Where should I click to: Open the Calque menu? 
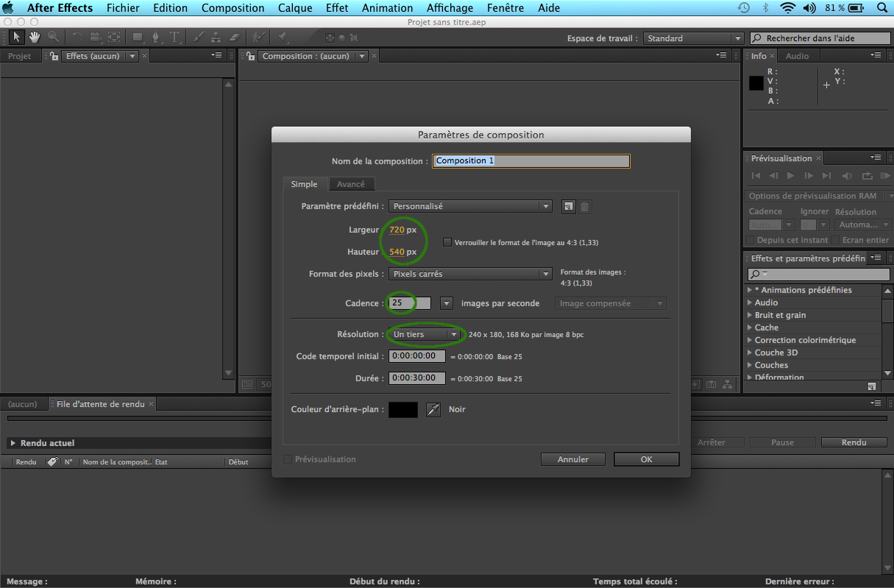click(295, 8)
